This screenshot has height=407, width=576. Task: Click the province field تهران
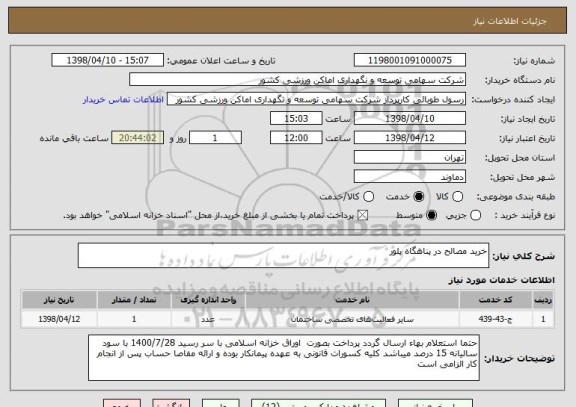410,158
